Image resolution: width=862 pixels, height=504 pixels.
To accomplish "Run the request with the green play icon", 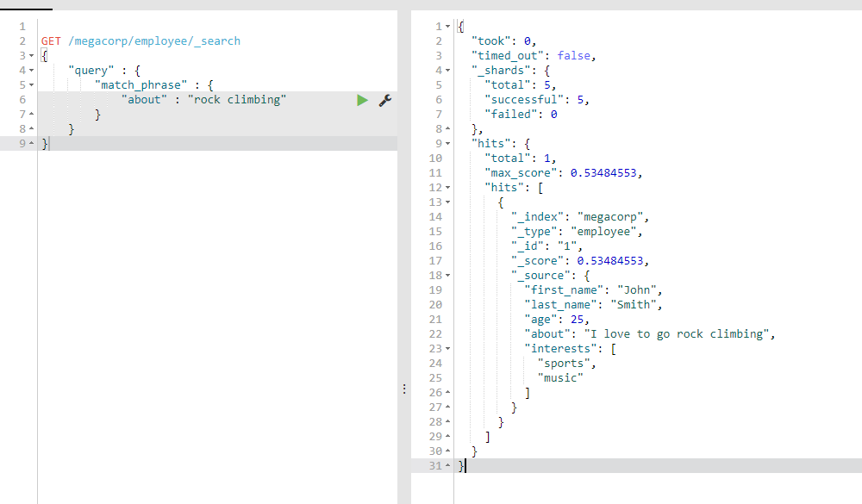I will tap(362, 100).
